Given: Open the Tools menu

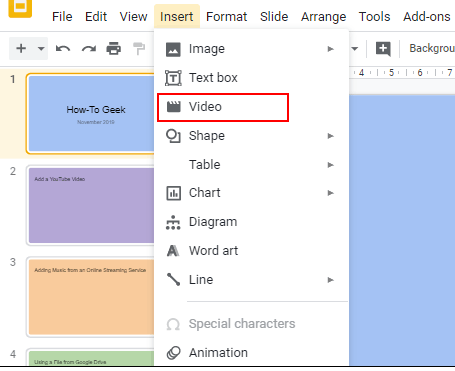Looking at the screenshot, I should pyautogui.click(x=374, y=16).
